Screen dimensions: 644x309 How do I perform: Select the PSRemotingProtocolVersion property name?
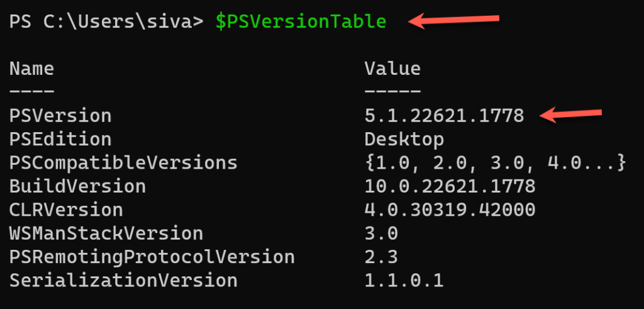[x=152, y=257]
